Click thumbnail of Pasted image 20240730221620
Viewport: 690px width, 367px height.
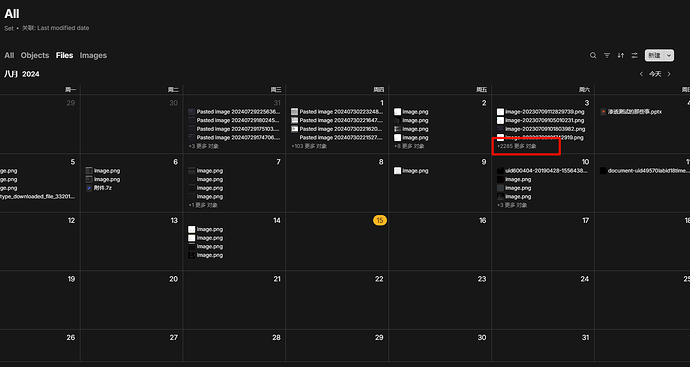click(294, 129)
